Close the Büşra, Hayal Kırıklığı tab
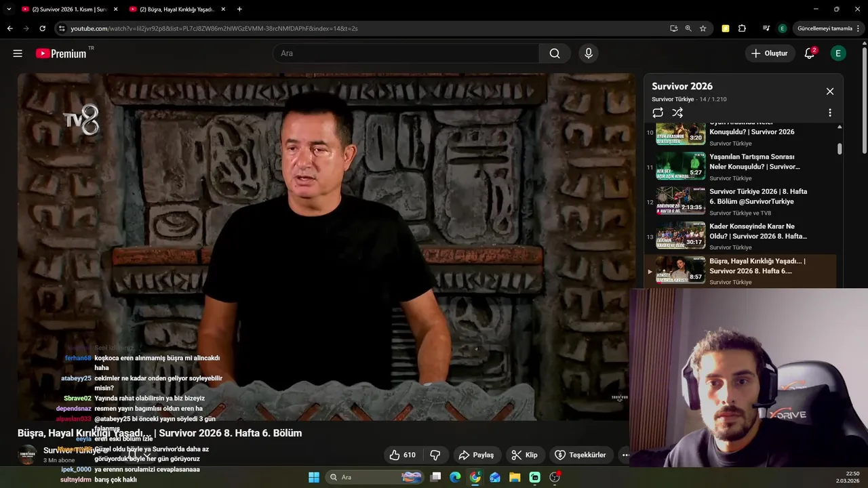This screenshot has height=488, width=868. (x=223, y=9)
